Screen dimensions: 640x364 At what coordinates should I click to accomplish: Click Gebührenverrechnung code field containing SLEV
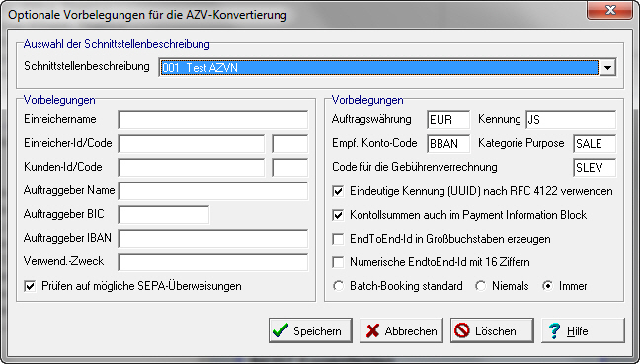tap(595, 168)
